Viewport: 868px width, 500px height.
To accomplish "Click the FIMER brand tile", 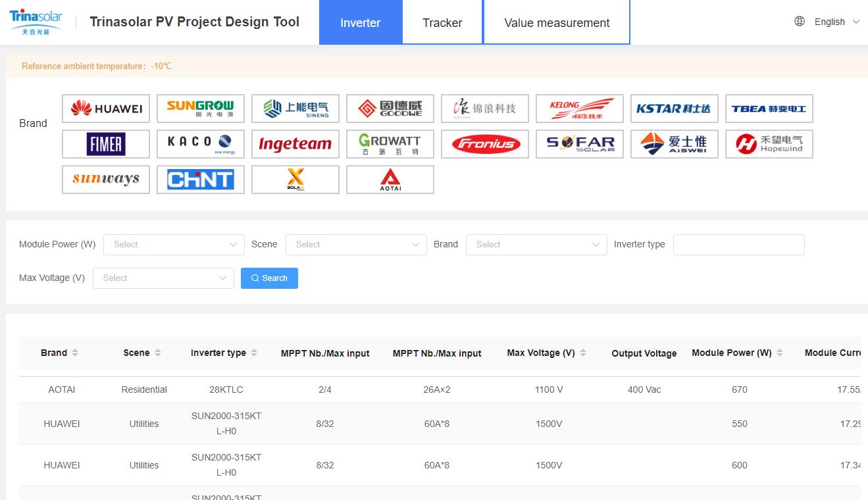I will pyautogui.click(x=106, y=144).
